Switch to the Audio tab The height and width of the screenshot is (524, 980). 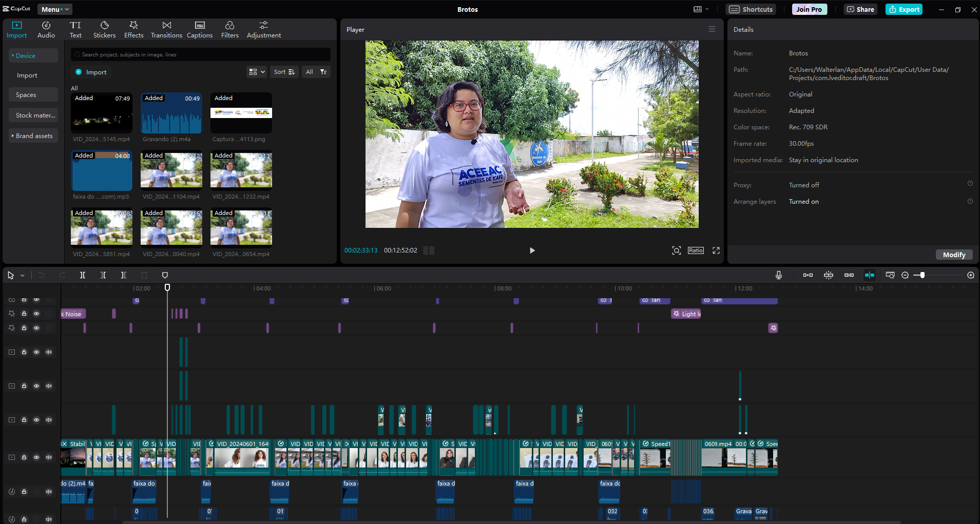tap(46, 30)
